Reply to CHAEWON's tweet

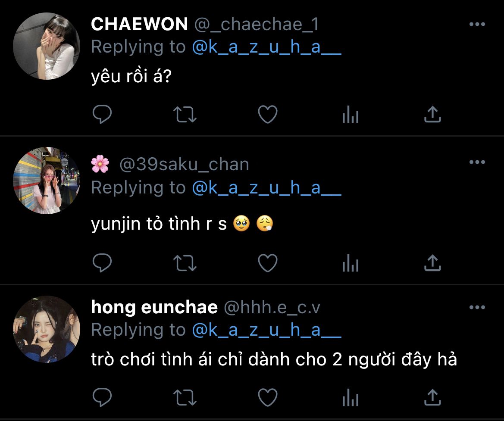[x=102, y=114]
